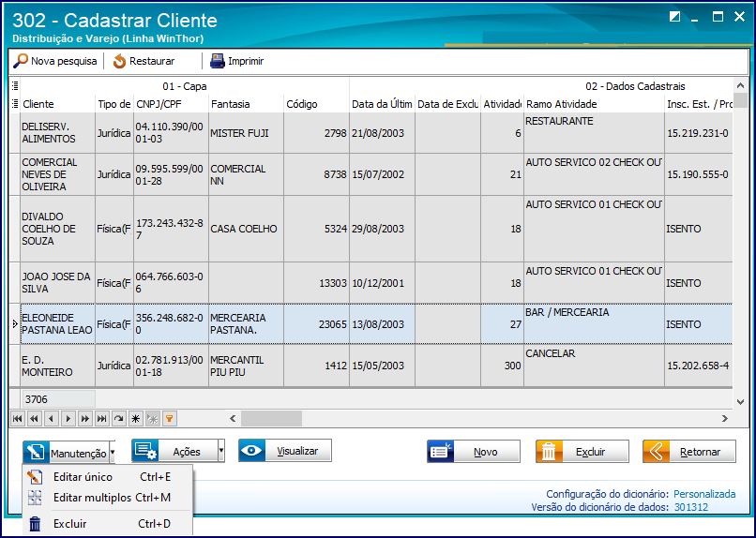756x538 pixels.
Task: Open the Personalizada dictionary configuration link
Action: 704,494
